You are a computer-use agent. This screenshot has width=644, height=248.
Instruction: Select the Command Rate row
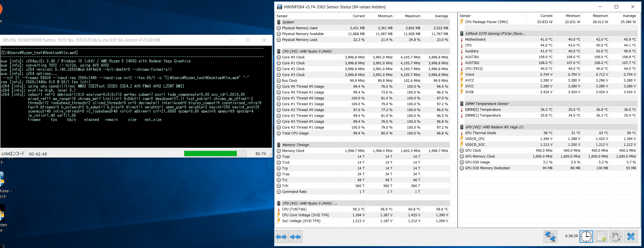coord(362,191)
